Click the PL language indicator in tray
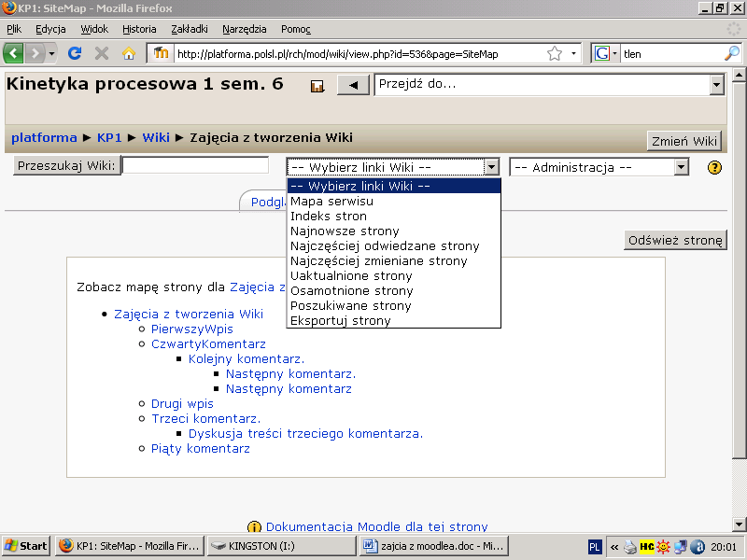 (x=595, y=547)
